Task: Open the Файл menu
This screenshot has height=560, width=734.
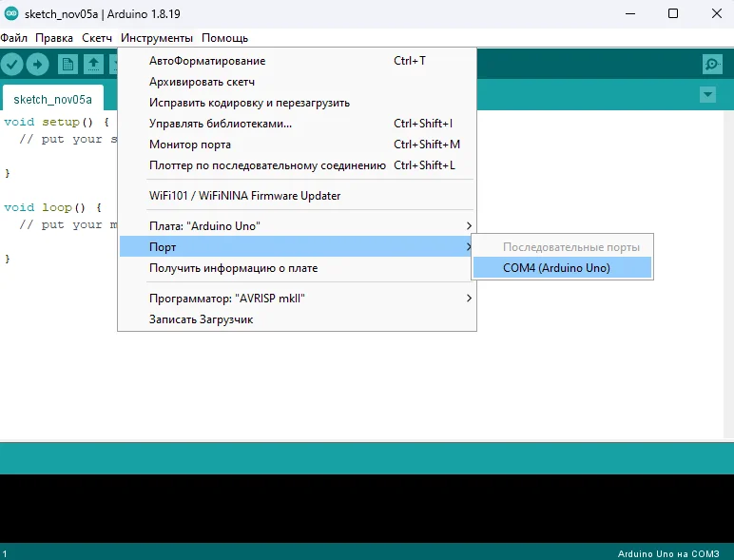Action: 13,38
